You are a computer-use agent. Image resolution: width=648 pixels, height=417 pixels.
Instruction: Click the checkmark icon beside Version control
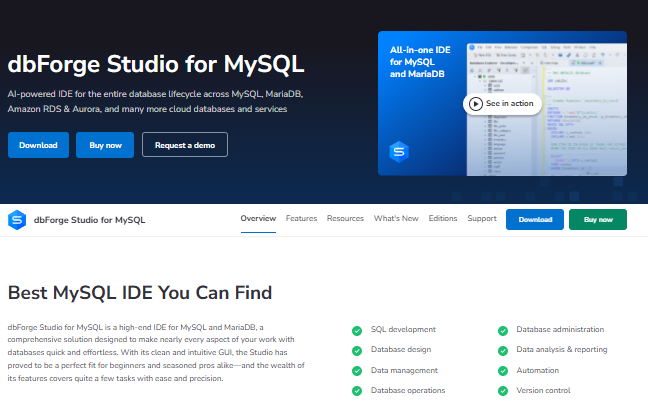(x=503, y=391)
